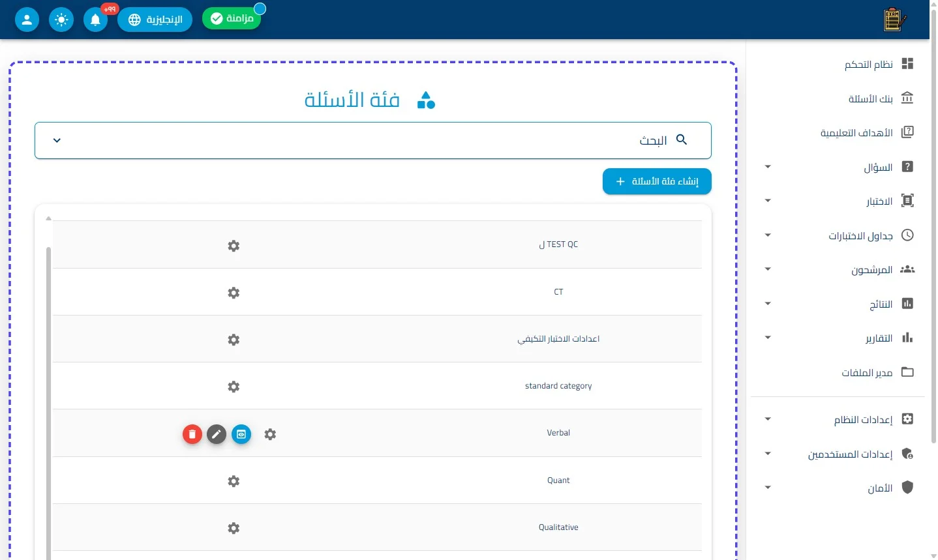Delete the Verbal category with the red trash icon

[192, 434]
